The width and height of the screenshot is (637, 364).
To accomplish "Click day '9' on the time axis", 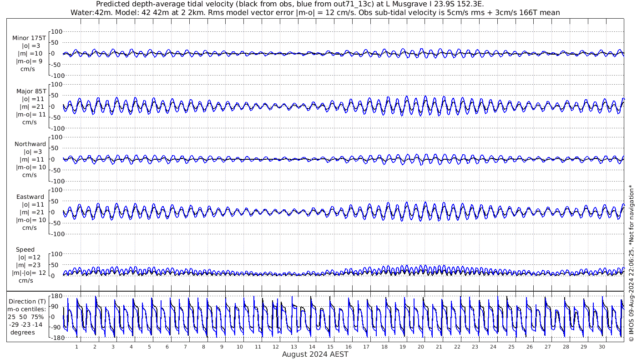I will click(222, 347).
